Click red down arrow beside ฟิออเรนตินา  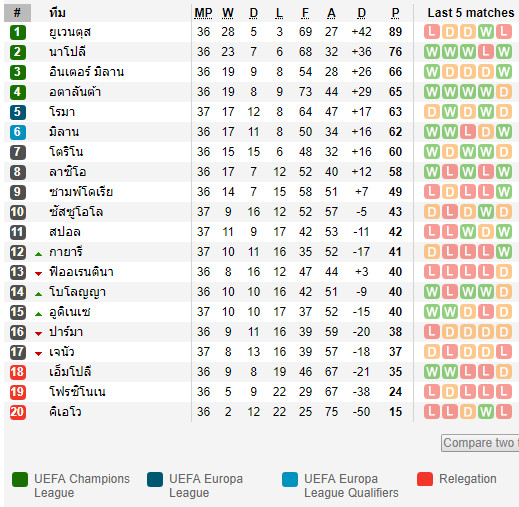[38, 274]
